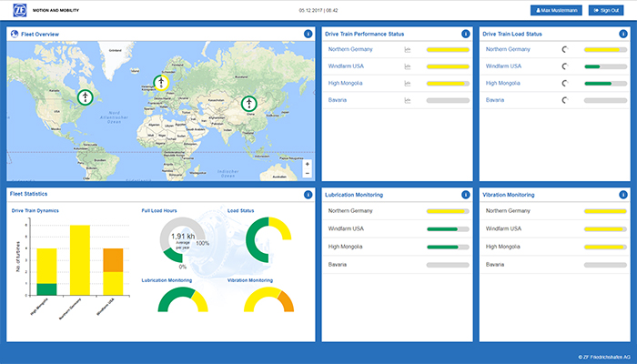Click load gauge icon for Northern Germany
637x364 pixels.
pyautogui.click(x=565, y=49)
